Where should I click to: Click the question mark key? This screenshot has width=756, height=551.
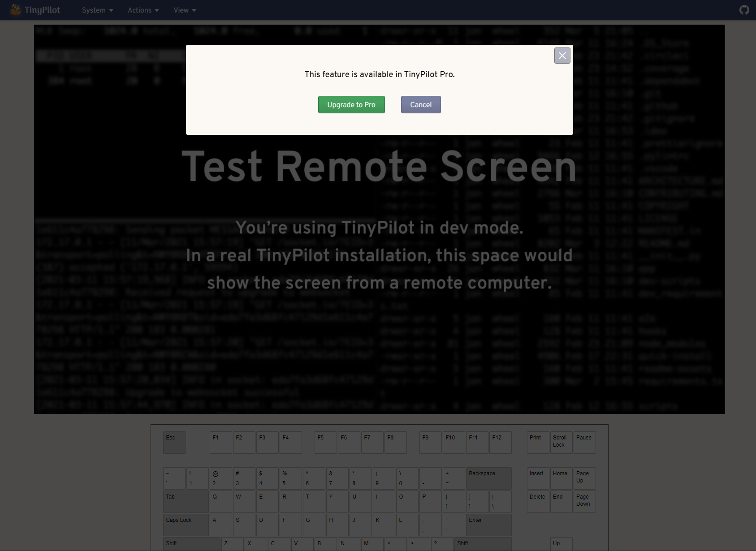(442, 544)
